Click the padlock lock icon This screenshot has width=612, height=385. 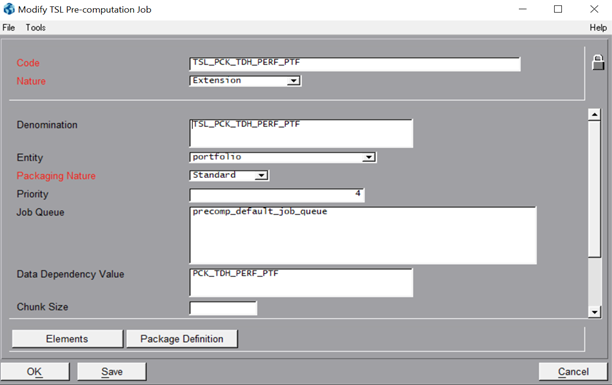pos(598,62)
